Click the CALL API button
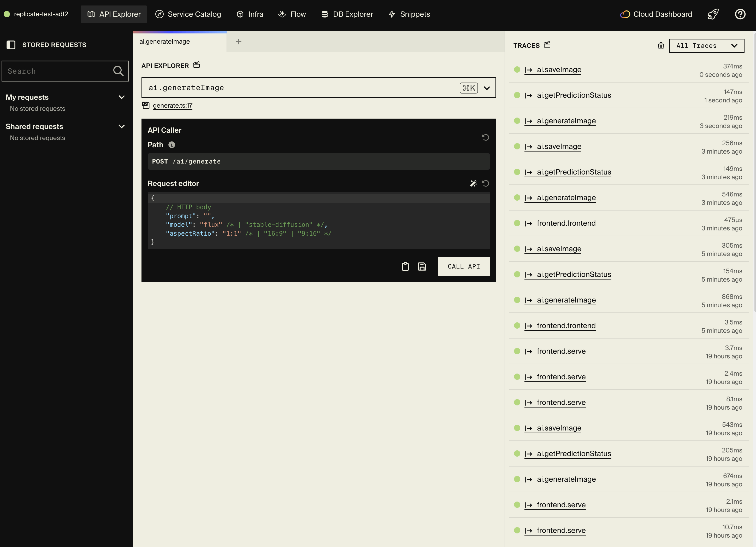Image resolution: width=756 pixels, height=547 pixels. 464,266
